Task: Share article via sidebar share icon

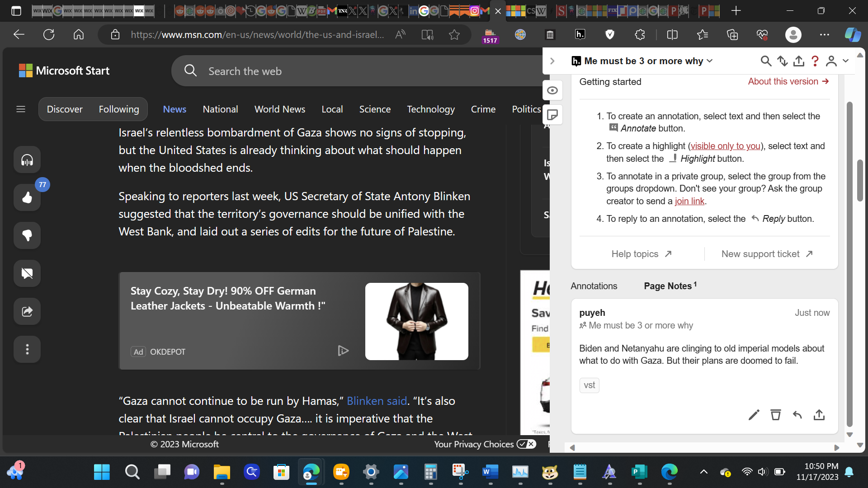Action: tap(27, 311)
